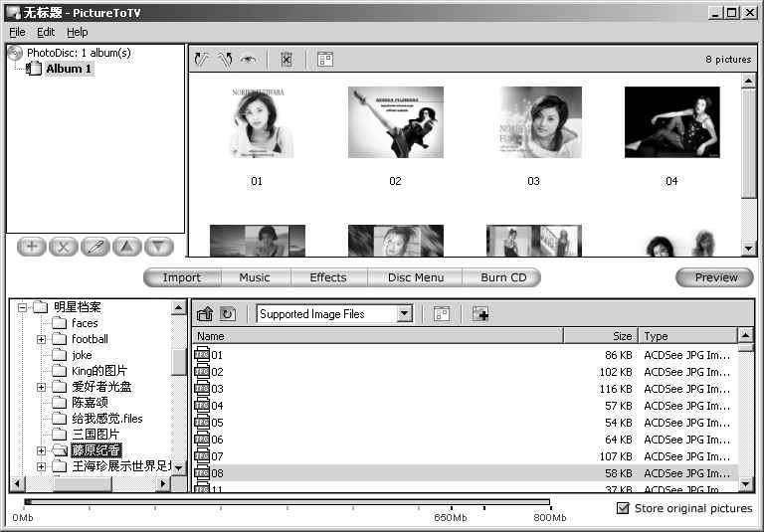The height and width of the screenshot is (532, 764).
Task: Rotate picture left in album toolbar
Action: coord(202,60)
